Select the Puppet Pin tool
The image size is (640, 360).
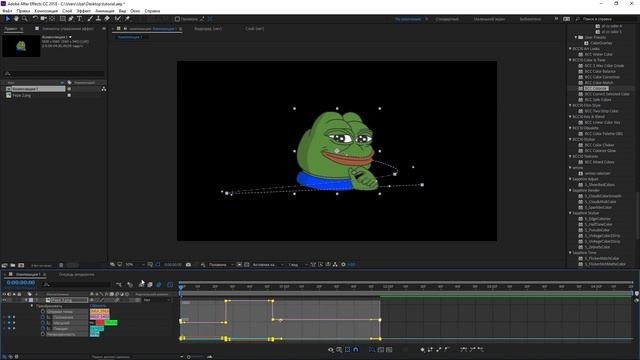click(127, 19)
